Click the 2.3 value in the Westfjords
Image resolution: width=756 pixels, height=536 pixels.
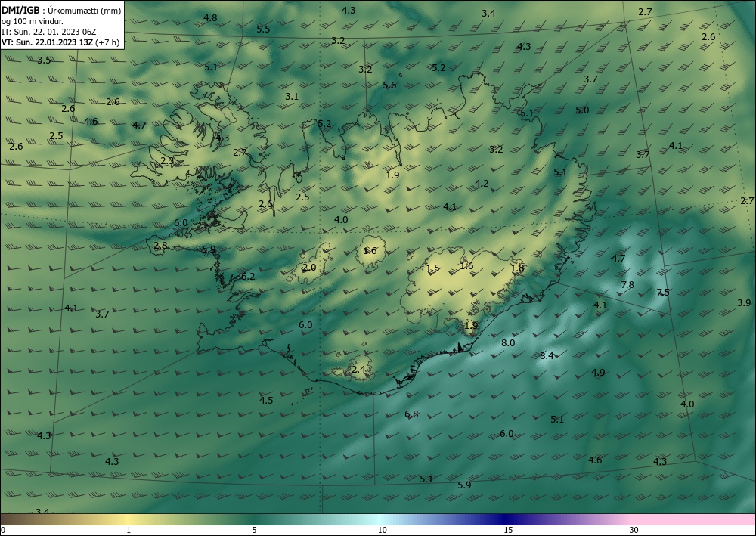[x=167, y=162]
